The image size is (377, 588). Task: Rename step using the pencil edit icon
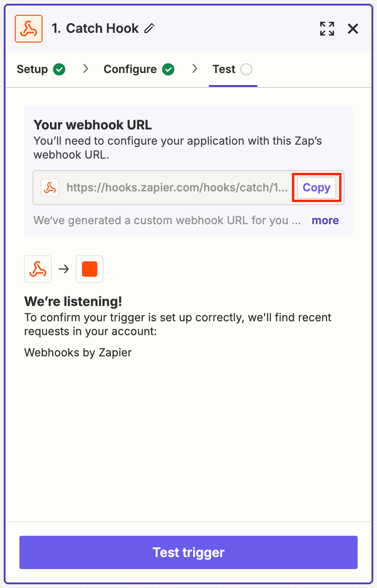(x=149, y=29)
